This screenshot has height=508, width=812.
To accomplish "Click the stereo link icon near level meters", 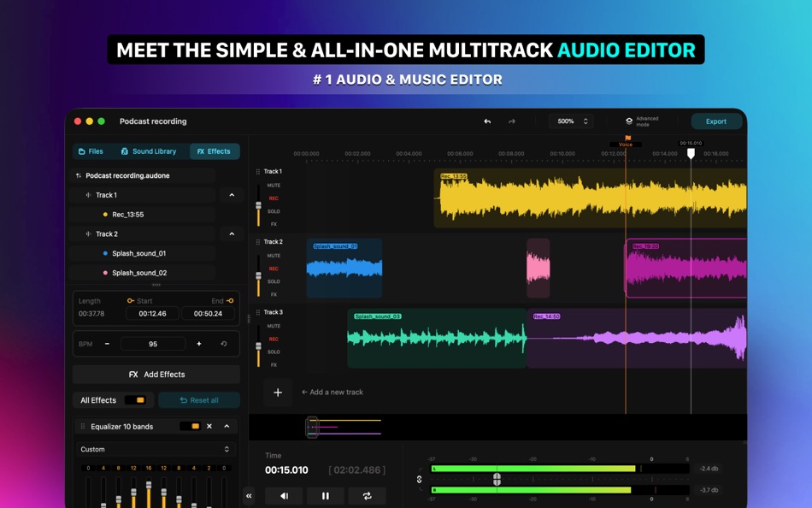I will pyautogui.click(x=418, y=480).
